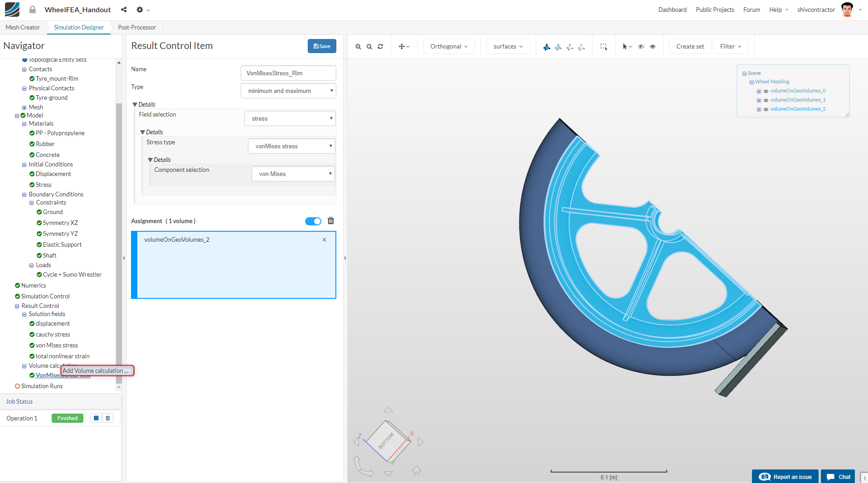Toggle the Assignment selection switch

(x=313, y=221)
